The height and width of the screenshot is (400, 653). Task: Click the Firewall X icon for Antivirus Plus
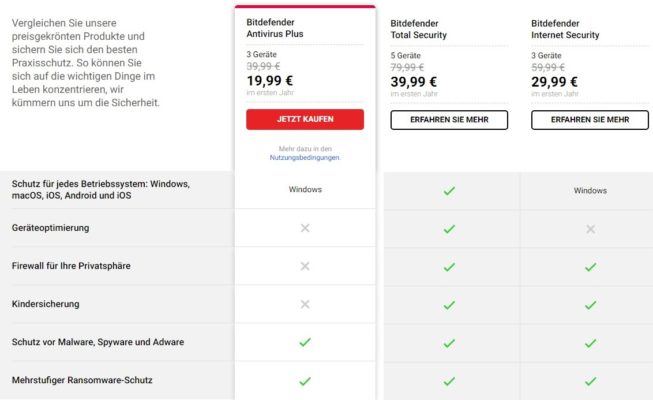coord(305,266)
